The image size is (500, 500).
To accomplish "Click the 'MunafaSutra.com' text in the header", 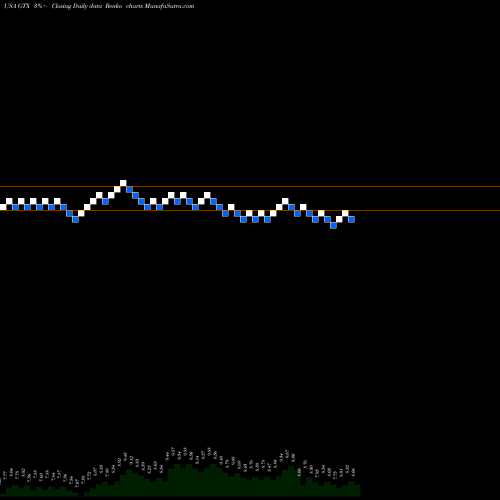I will [x=169, y=6].
